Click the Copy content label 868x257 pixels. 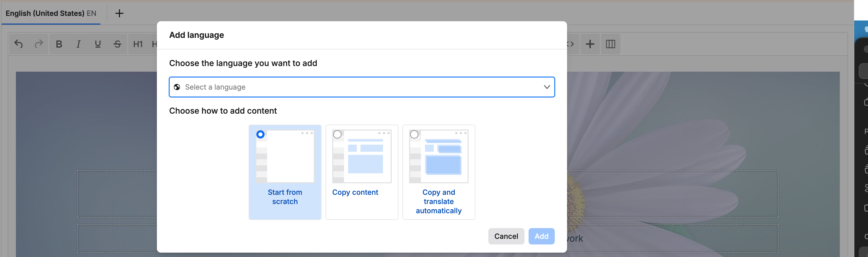(x=355, y=192)
